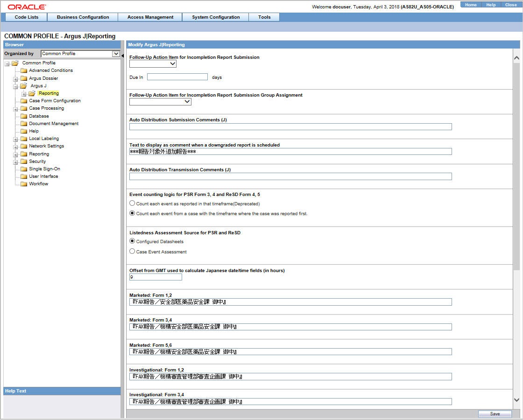The image size is (523, 420).
Task: Select Single Sign-On in the tree
Action: click(44, 169)
